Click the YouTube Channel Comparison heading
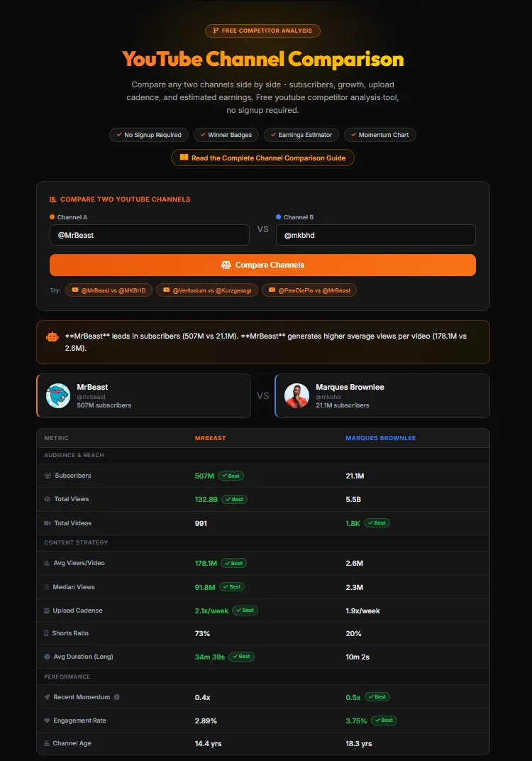This screenshot has width=532, height=761. (262, 59)
